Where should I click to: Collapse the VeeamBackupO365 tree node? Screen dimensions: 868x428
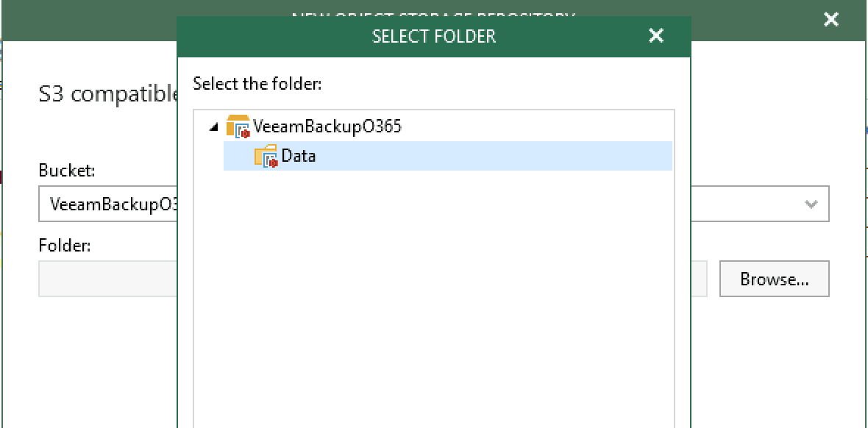coord(213,127)
